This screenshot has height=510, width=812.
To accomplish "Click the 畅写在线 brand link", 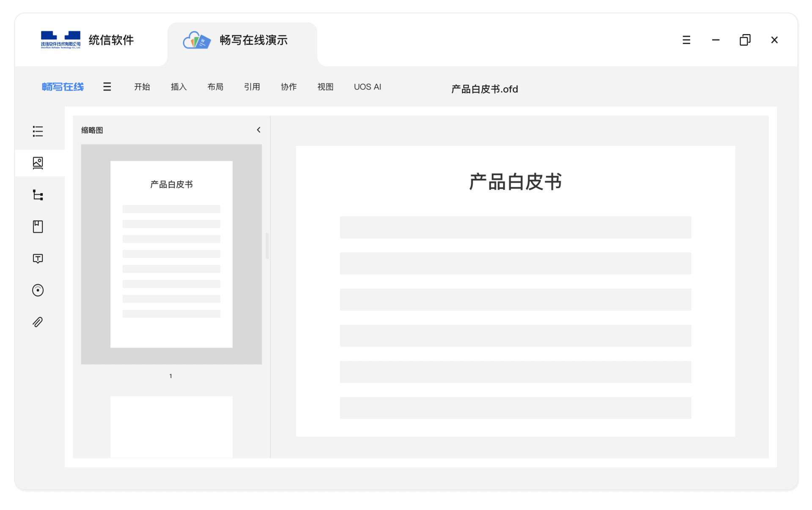I will (63, 87).
